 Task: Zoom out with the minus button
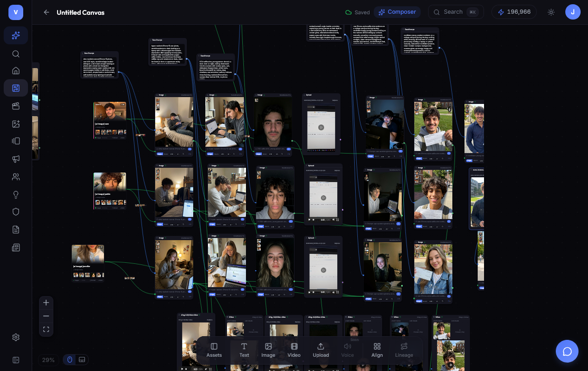46,316
